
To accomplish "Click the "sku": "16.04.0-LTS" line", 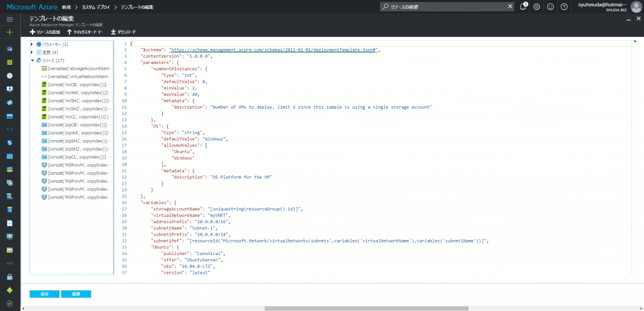I will click(189, 266).
